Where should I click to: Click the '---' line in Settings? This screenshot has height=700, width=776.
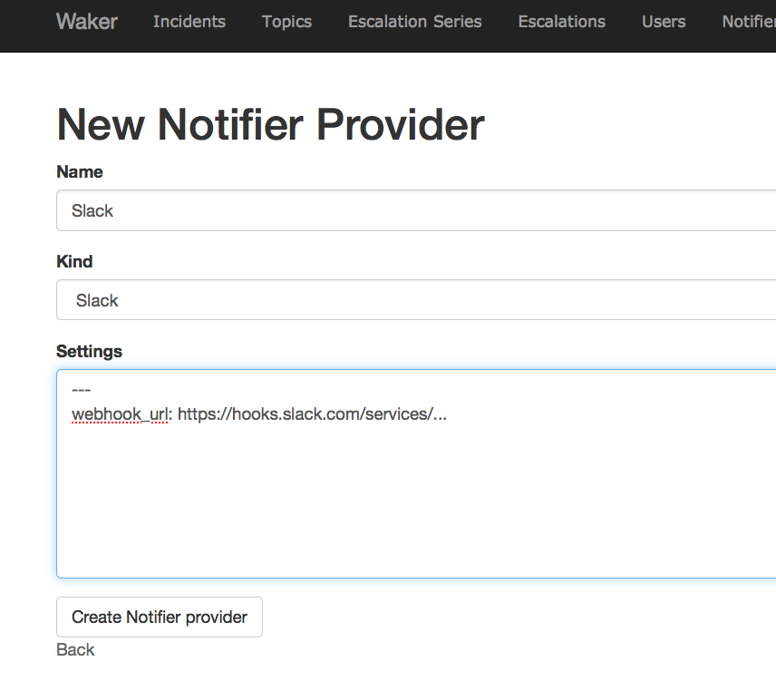point(82,390)
